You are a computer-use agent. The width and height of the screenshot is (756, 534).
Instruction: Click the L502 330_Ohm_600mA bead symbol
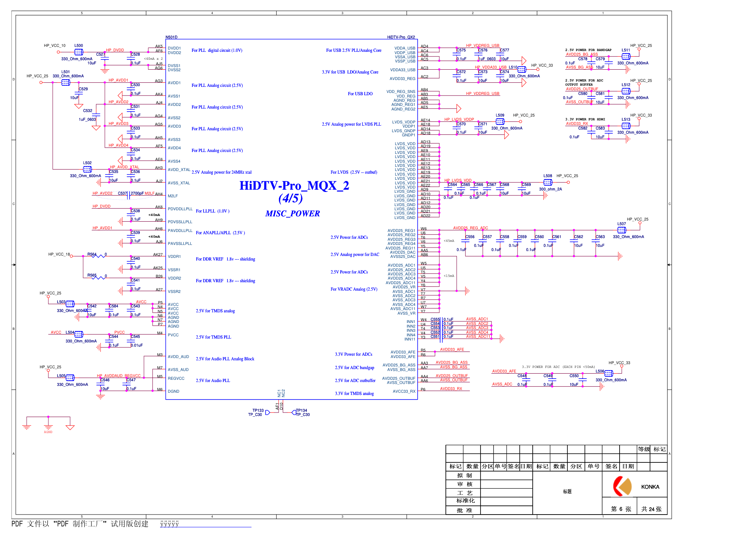pyautogui.click(x=87, y=169)
